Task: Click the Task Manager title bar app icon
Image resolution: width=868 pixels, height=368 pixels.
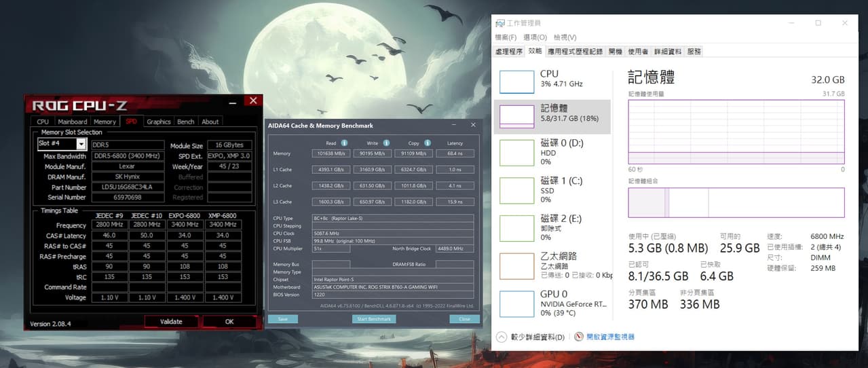Action: coord(500,23)
